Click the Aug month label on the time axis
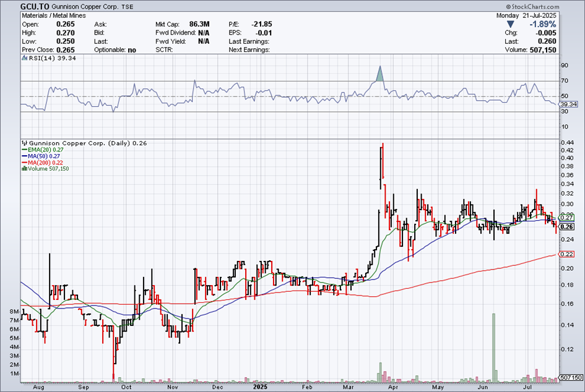Screen dimensions: 585x392 (38, 387)
